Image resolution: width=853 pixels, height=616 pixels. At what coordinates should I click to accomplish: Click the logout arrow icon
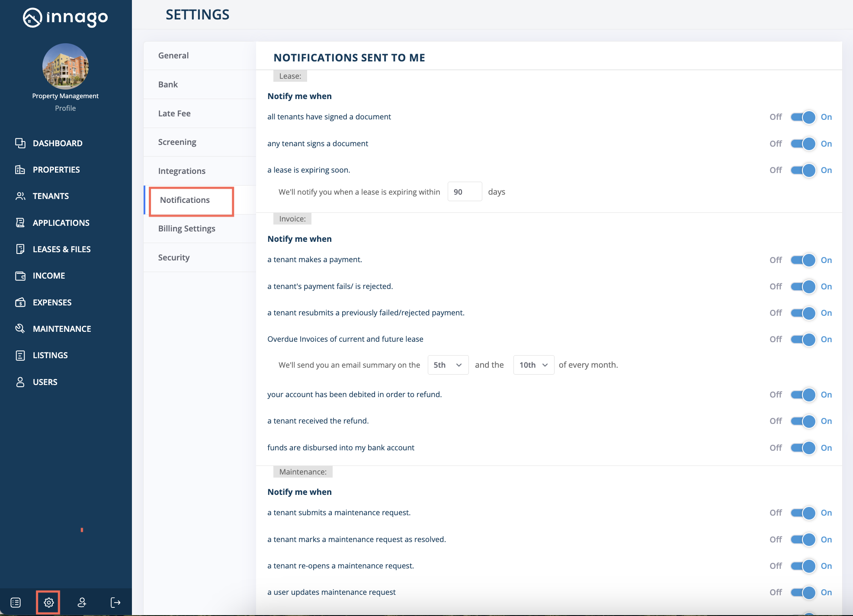coord(115,602)
